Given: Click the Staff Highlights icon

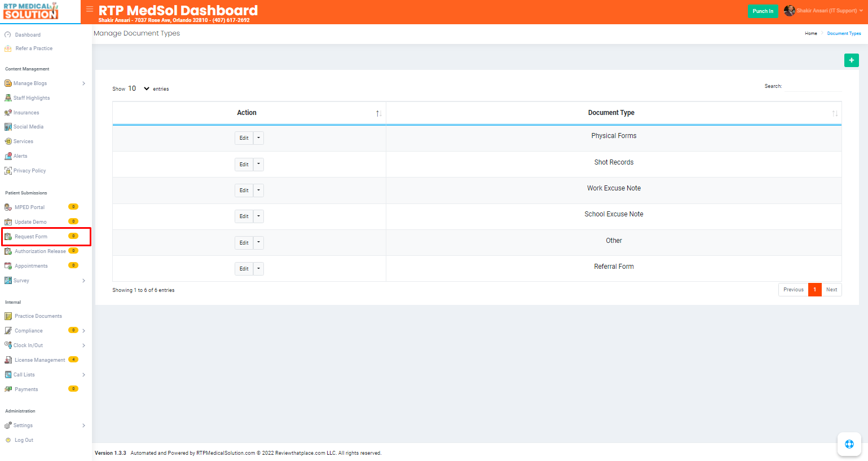Looking at the screenshot, I should (8, 98).
